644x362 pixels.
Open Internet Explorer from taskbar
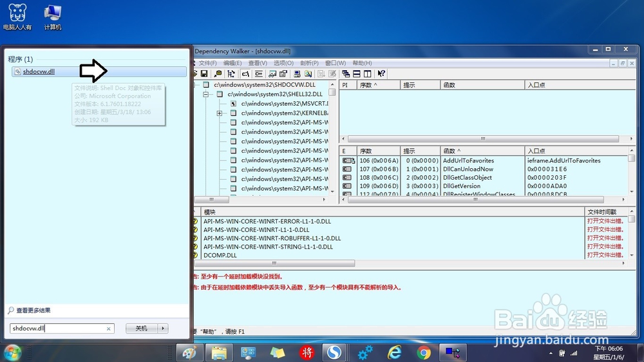[x=394, y=352]
